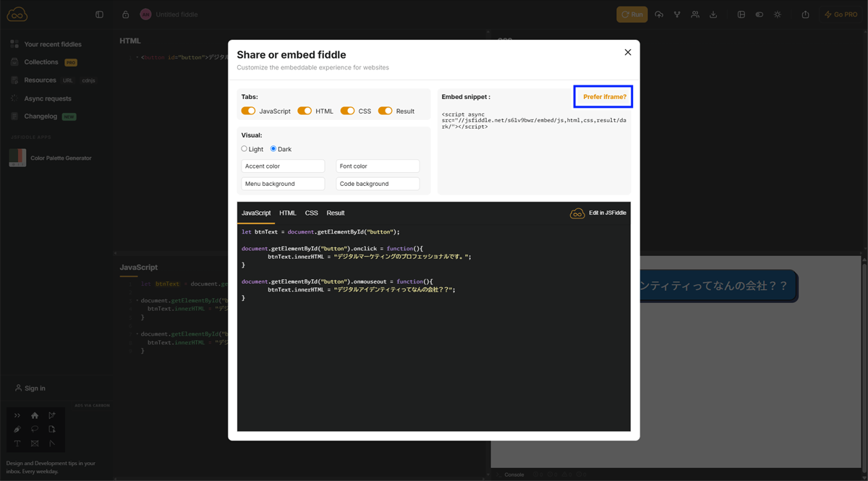Click the ADS VIA CARBON label
Screen dimensions: 868x481
click(x=93, y=406)
